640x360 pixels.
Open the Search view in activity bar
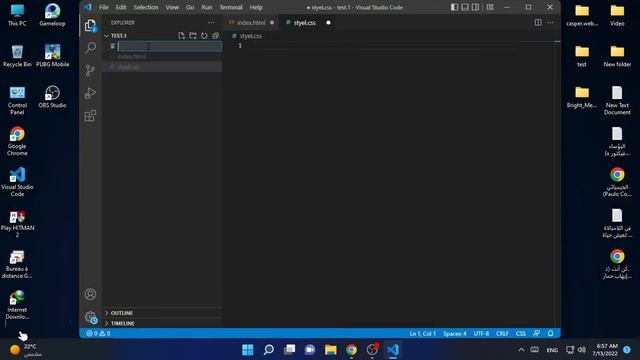point(90,48)
